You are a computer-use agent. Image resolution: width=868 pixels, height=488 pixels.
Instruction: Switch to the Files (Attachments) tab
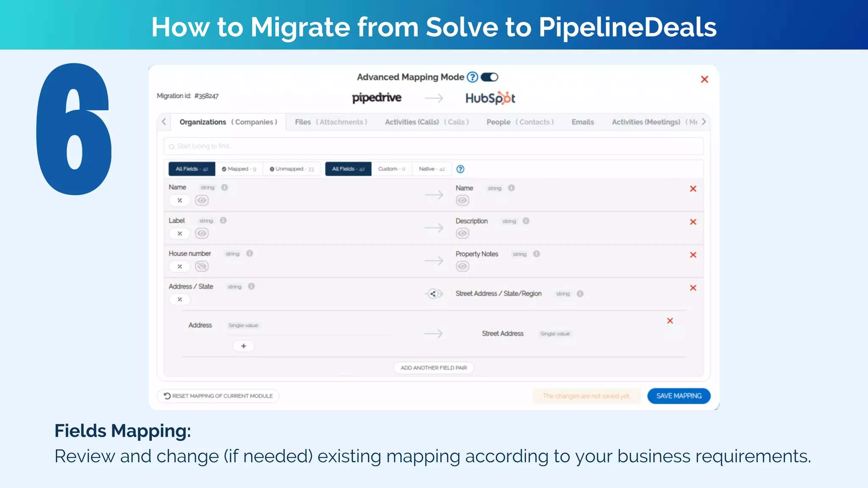331,122
